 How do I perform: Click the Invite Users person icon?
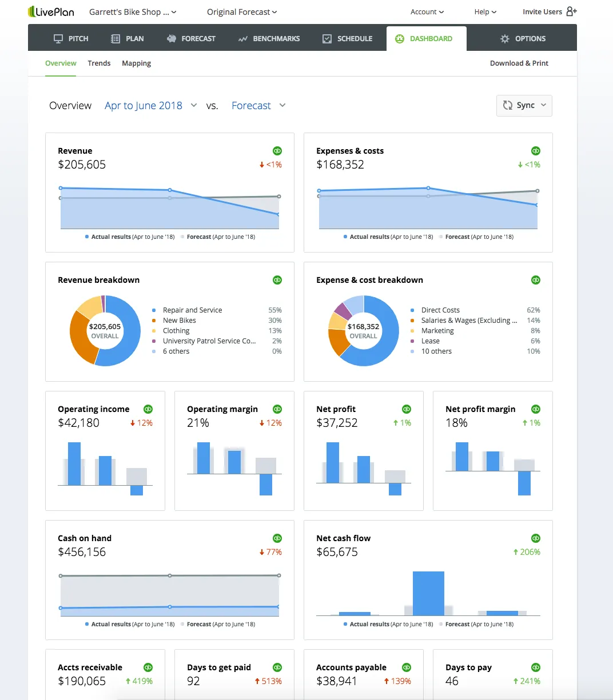571,11
